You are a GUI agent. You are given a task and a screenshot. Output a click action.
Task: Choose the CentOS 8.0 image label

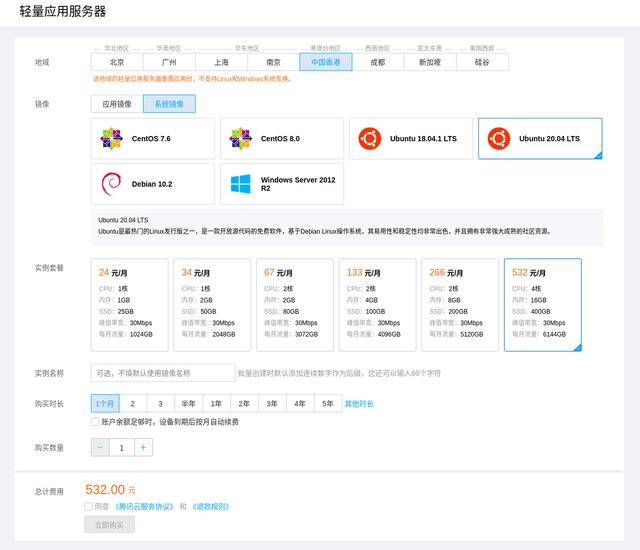pos(280,139)
